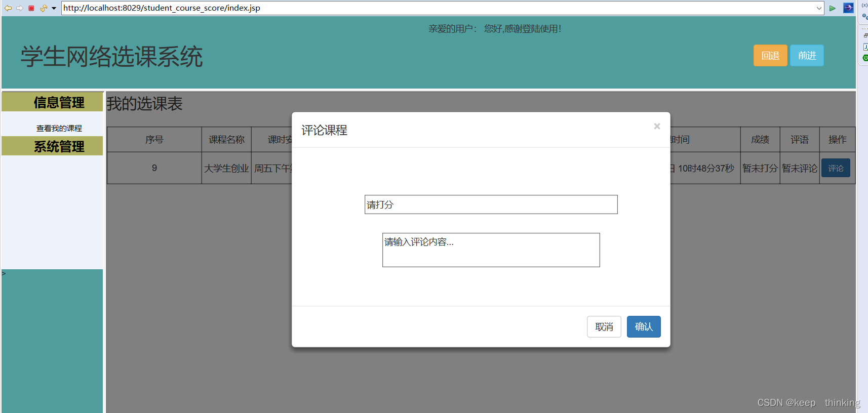Screen dimensions: 868x413
Task: Click the 课程名称 column header
Action: (x=226, y=140)
